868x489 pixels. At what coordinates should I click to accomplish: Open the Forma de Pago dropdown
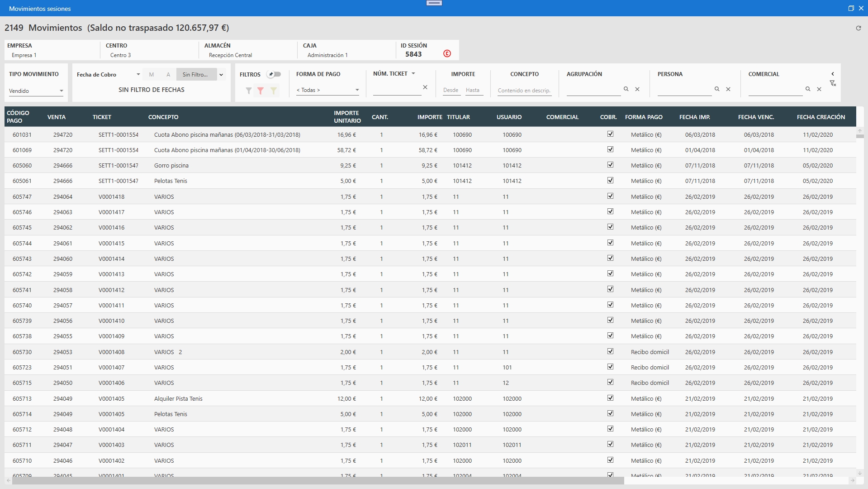(x=328, y=90)
